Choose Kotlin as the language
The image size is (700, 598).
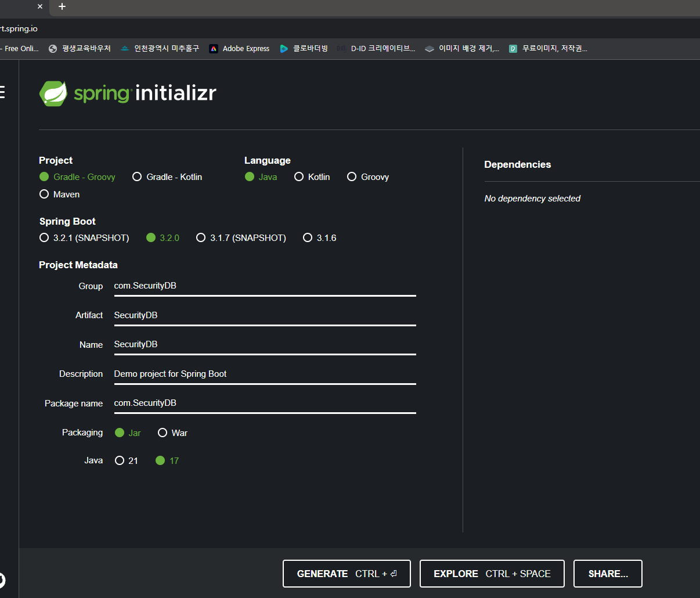[312, 177]
